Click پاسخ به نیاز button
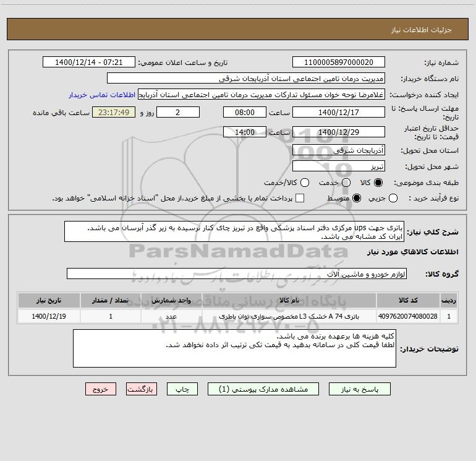The width and height of the screenshot is (476, 461). (359, 389)
